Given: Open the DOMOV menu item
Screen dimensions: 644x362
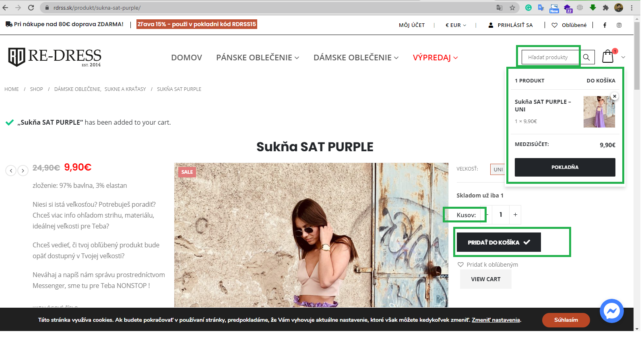Looking at the screenshot, I should [x=187, y=58].
